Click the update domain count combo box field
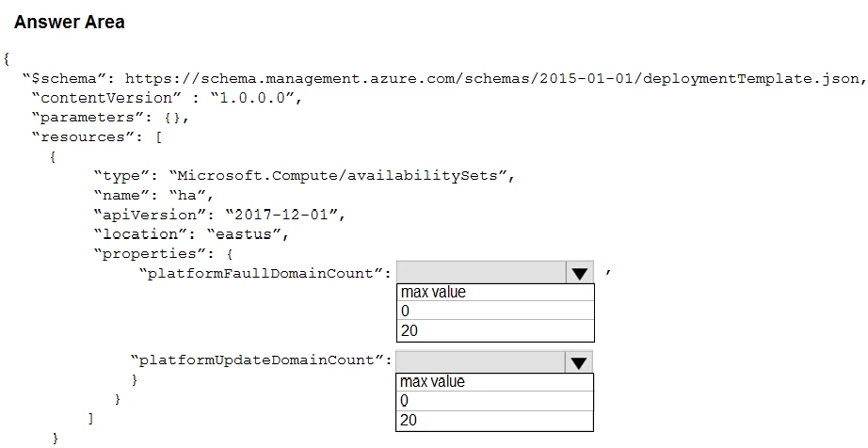This screenshot has height=448, width=868. [482, 362]
